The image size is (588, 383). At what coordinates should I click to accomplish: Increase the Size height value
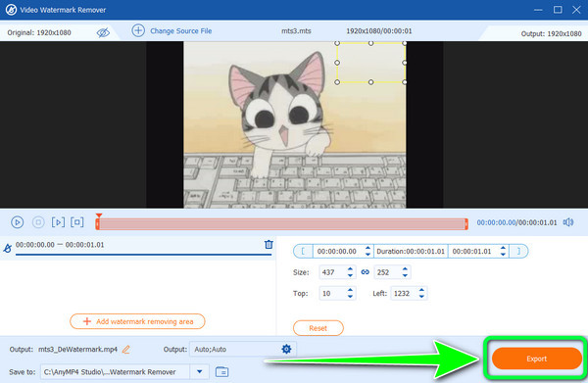point(405,269)
